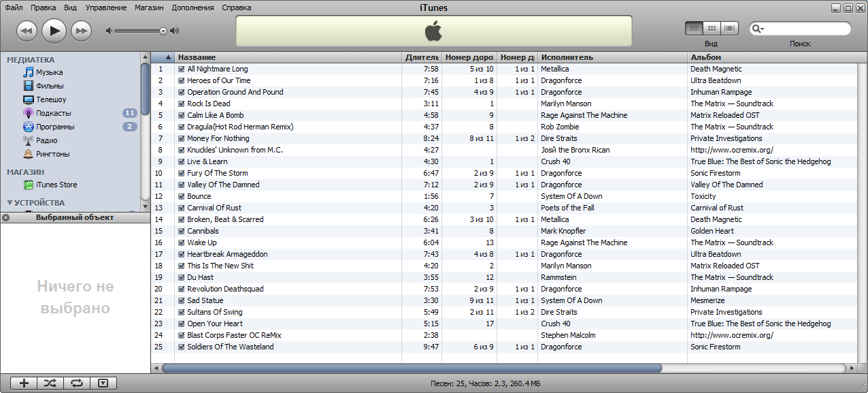This screenshot has width=868, height=393.
Task: Uncheck Rock Is Dead
Action: 182,104
